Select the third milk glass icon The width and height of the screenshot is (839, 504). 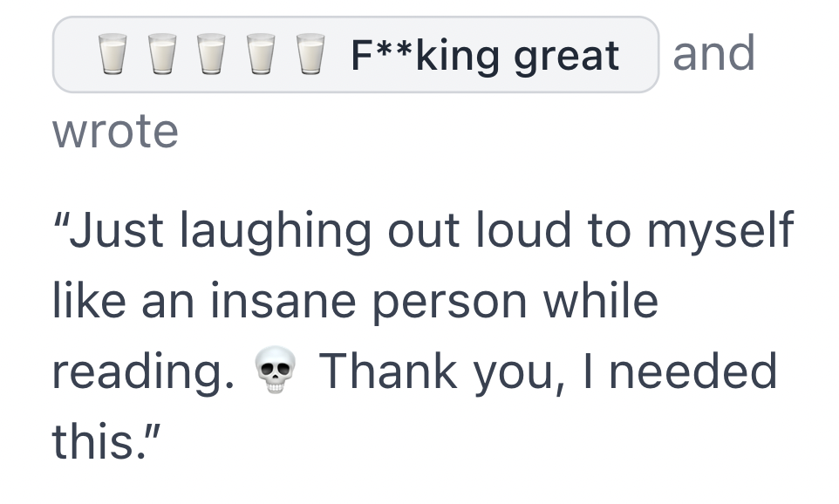click(211, 54)
